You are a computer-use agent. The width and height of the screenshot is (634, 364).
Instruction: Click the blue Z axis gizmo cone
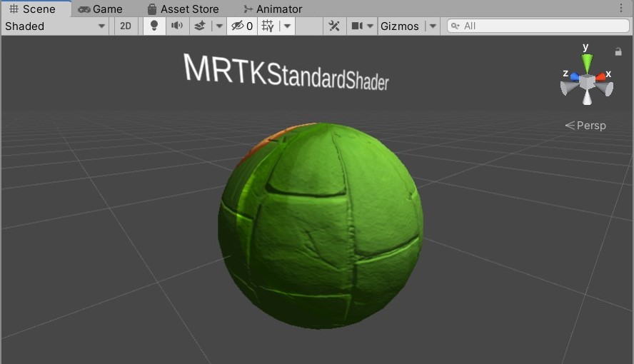click(575, 76)
